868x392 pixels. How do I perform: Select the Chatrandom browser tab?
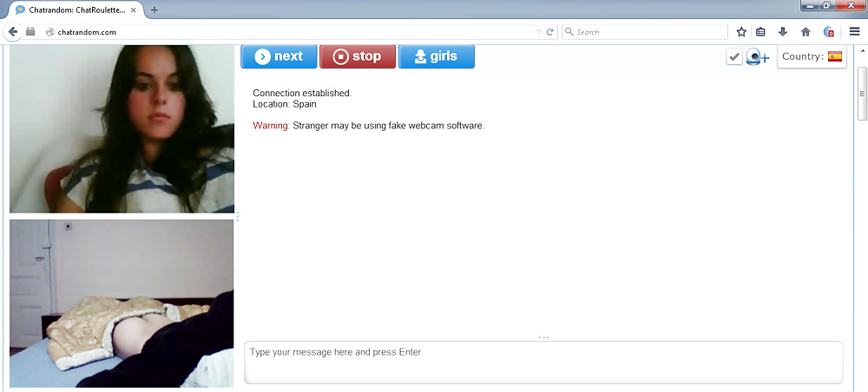click(x=76, y=10)
